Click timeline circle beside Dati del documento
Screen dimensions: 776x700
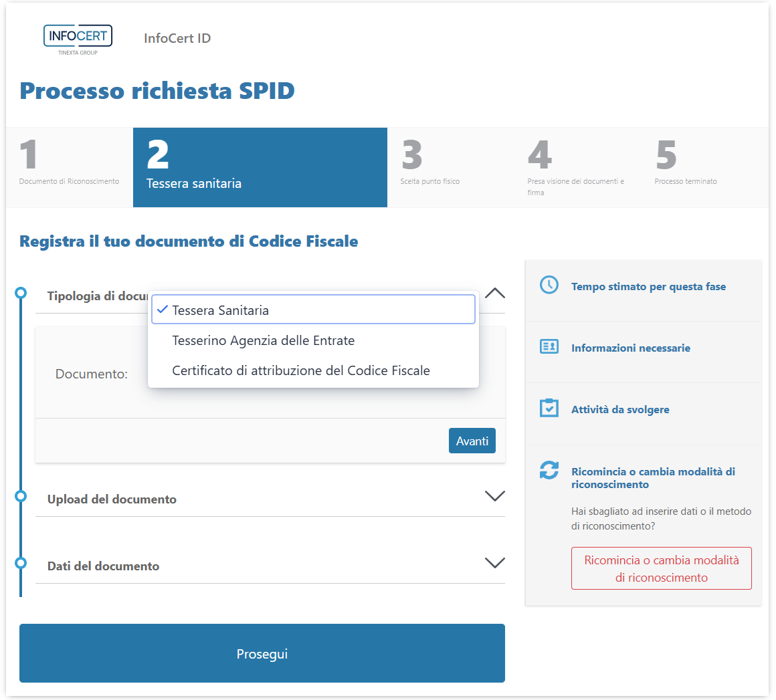(21, 563)
